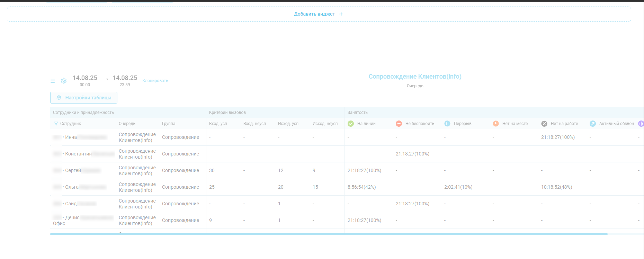644x259 pixels.
Task: Click the widget settings gear icon
Action: (64, 81)
